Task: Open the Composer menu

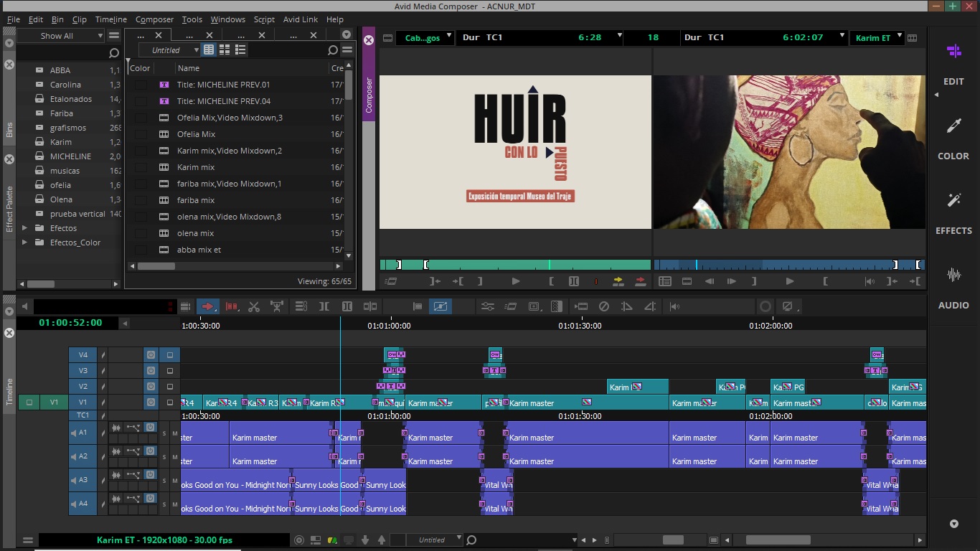Action: 154,19
